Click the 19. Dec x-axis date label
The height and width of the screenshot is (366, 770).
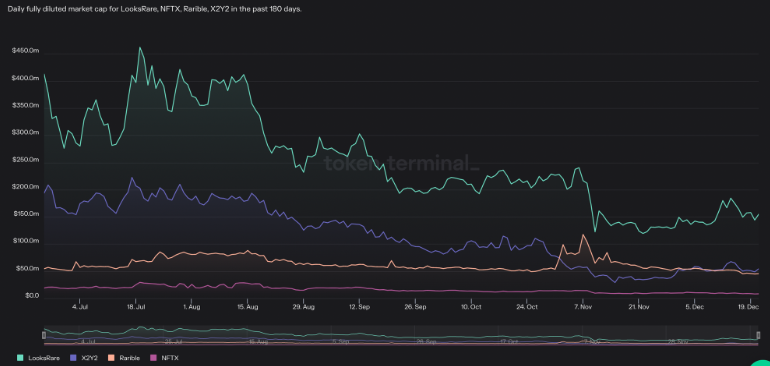(x=749, y=307)
